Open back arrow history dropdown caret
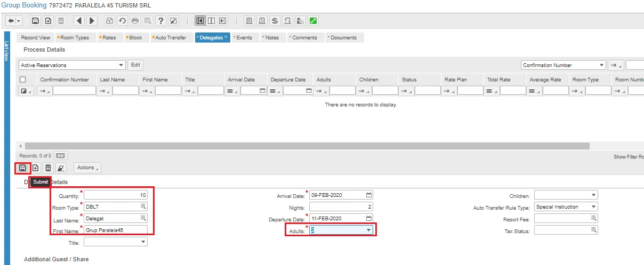Screen dimensions: 644x265 [19, 21]
